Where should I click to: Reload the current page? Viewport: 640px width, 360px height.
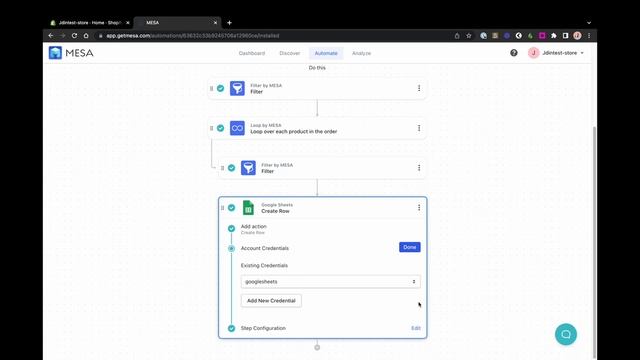pyautogui.click(x=74, y=36)
